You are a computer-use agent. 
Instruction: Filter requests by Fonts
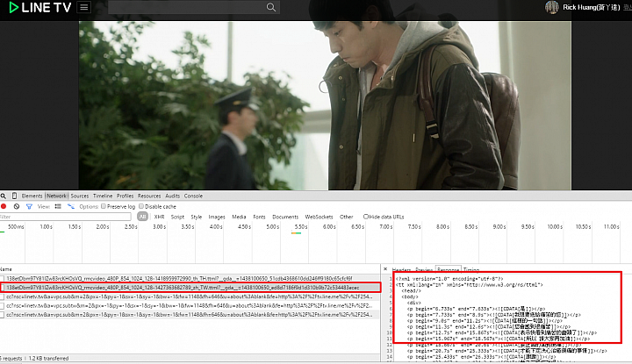[259, 217]
